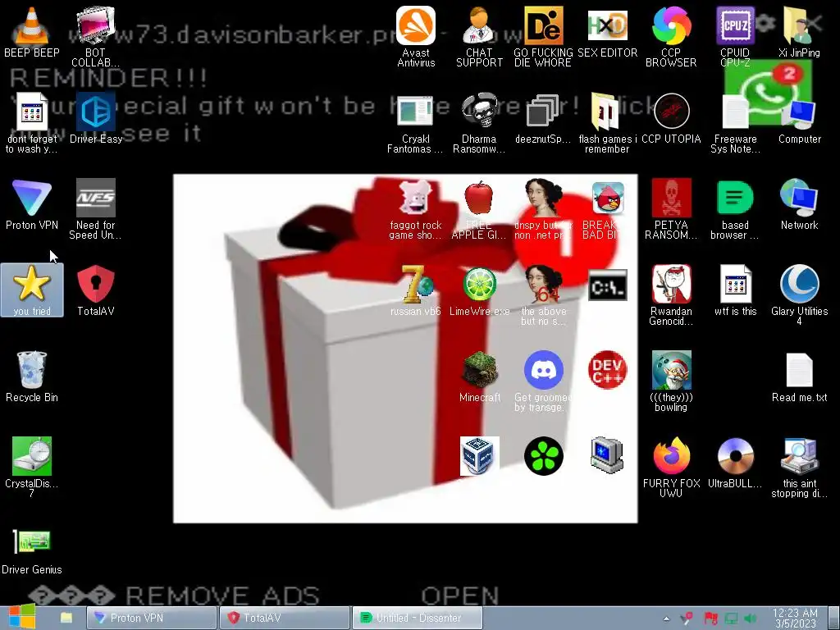Open File Explorer from the taskbar folder icon
The width and height of the screenshot is (840, 630).
66,618
